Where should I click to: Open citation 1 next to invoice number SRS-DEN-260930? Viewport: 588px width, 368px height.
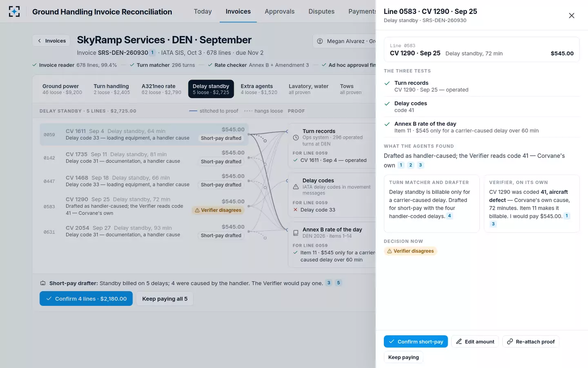coord(152,52)
